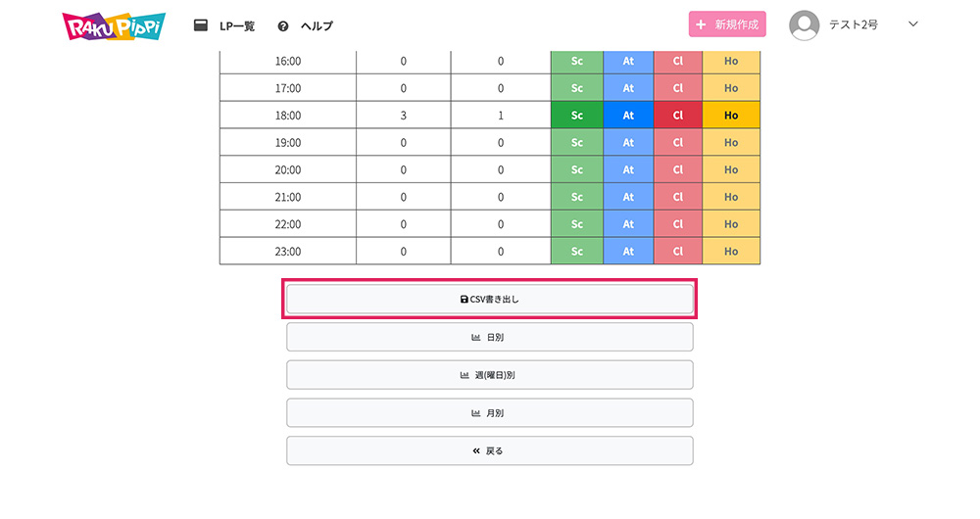Select the 16:00 time cell
Image resolution: width=980 pixels, height=519 pixels.
(288, 62)
